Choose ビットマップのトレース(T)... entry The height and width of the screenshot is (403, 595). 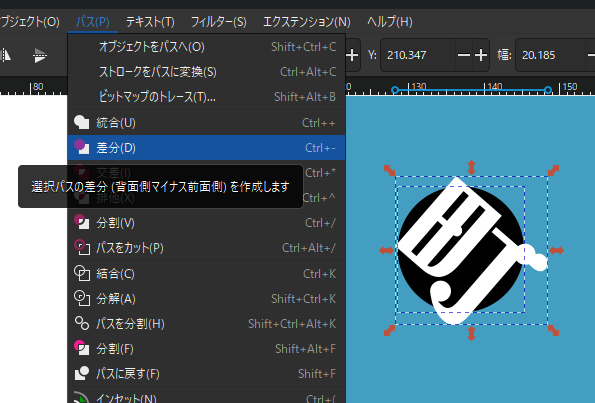(206, 97)
